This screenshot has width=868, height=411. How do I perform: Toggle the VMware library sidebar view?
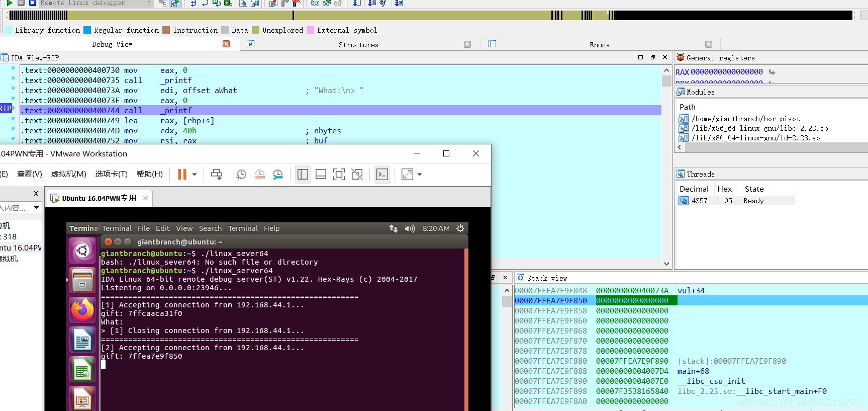(303, 174)
